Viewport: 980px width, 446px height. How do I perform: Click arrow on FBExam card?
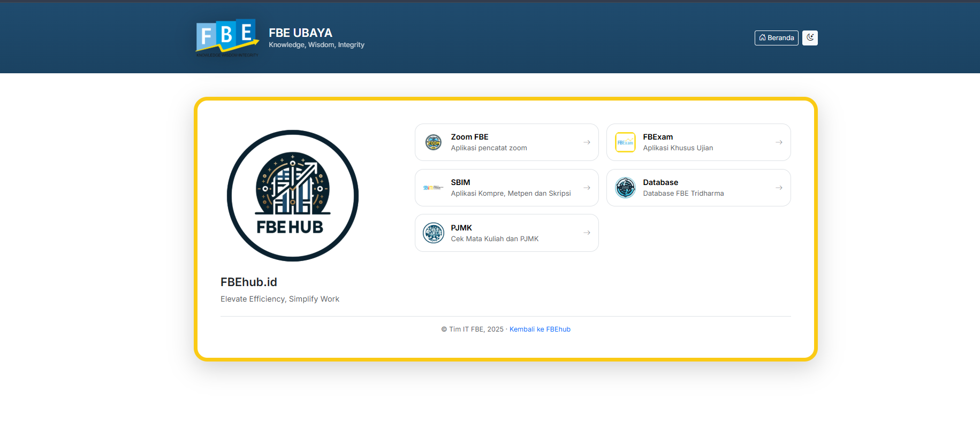(779, 142)
